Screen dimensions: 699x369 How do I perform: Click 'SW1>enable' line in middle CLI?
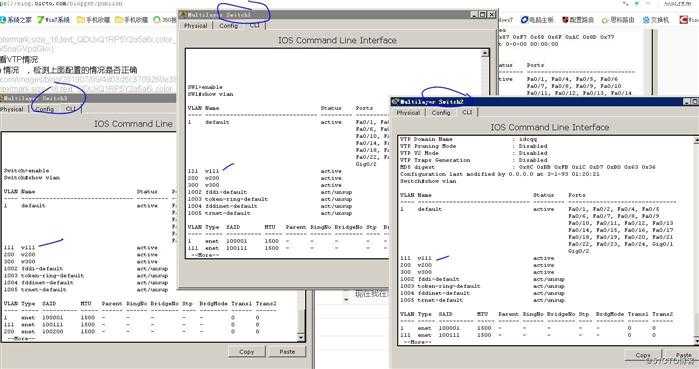(205, 87)
